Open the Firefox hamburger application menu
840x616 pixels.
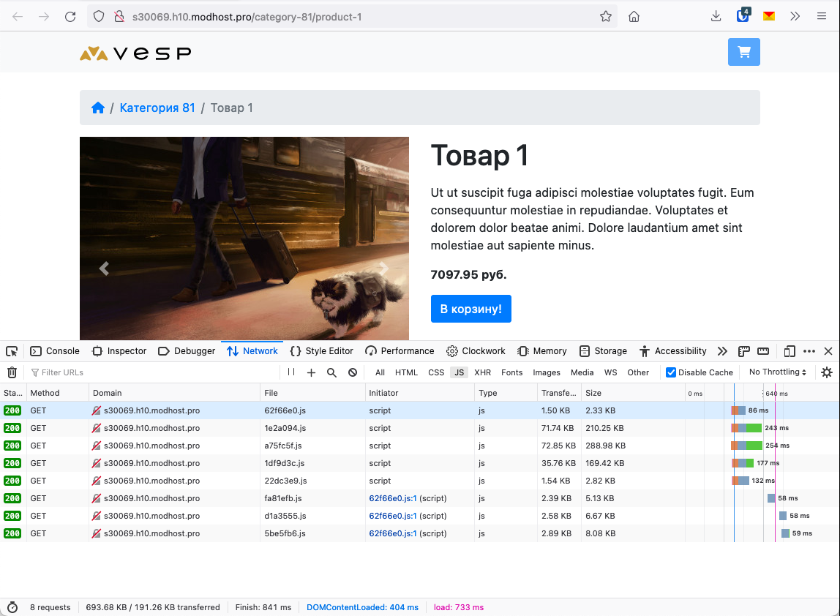point(821,17)
